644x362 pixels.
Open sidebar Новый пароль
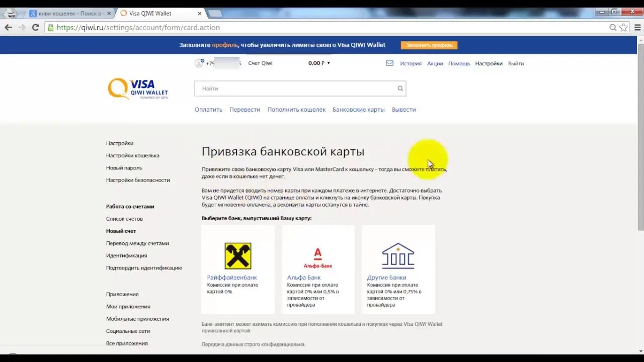point(124,168)
